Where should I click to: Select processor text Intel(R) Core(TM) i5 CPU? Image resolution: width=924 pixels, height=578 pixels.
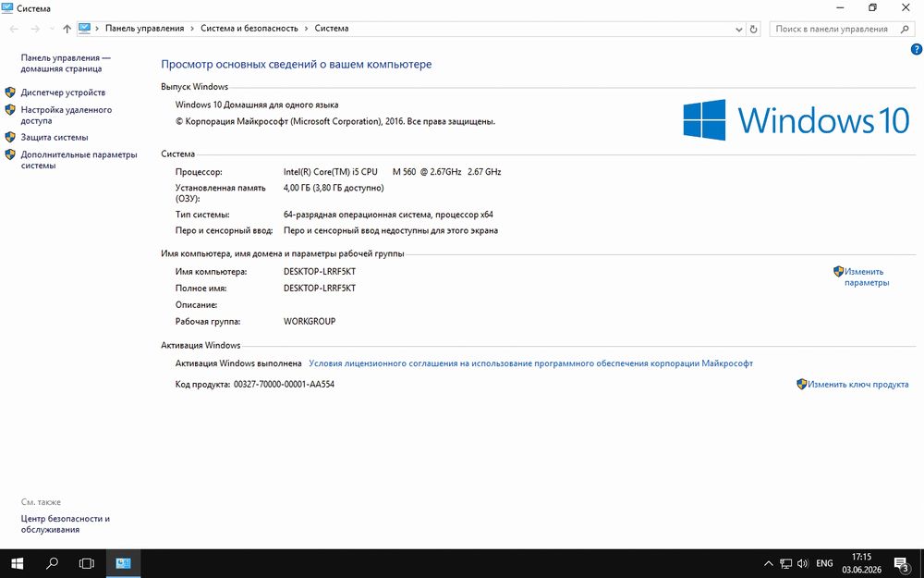click(x=330, y=172)
